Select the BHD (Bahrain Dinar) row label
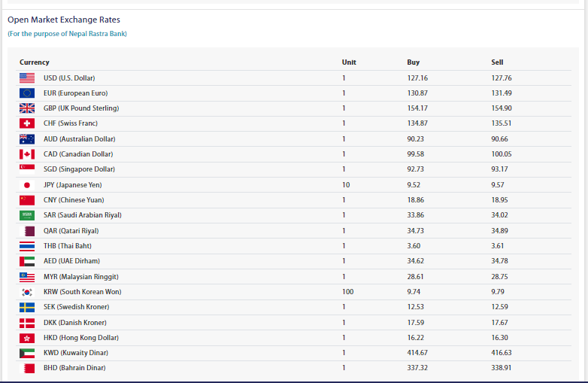This screenshot has height=383, width=588. [x=74, y=368]
